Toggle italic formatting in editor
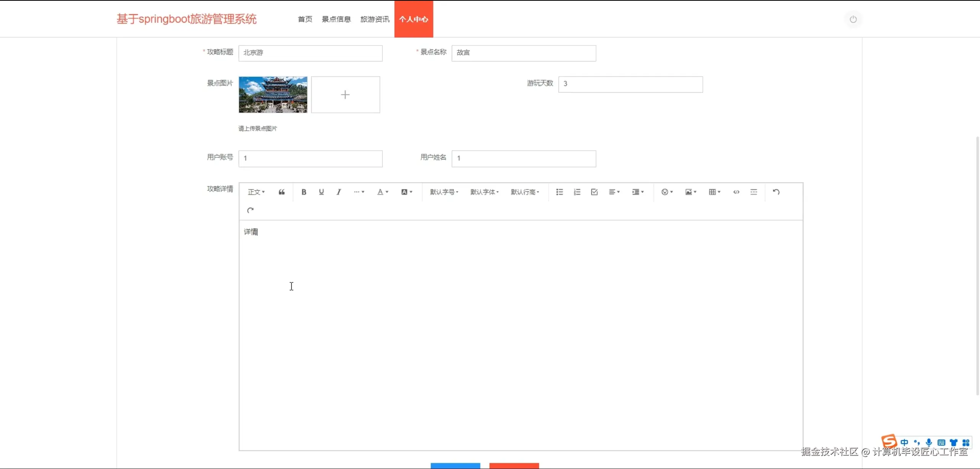Viewport: 980px width, 469px height. click(x=339, y=192)
